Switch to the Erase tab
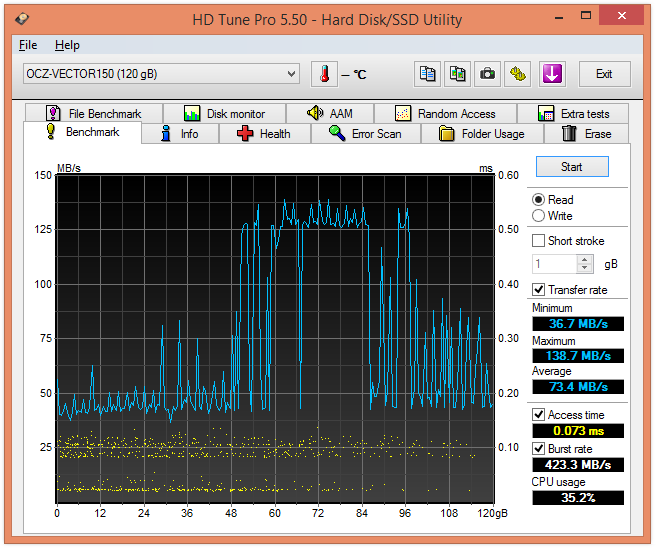 586,134
